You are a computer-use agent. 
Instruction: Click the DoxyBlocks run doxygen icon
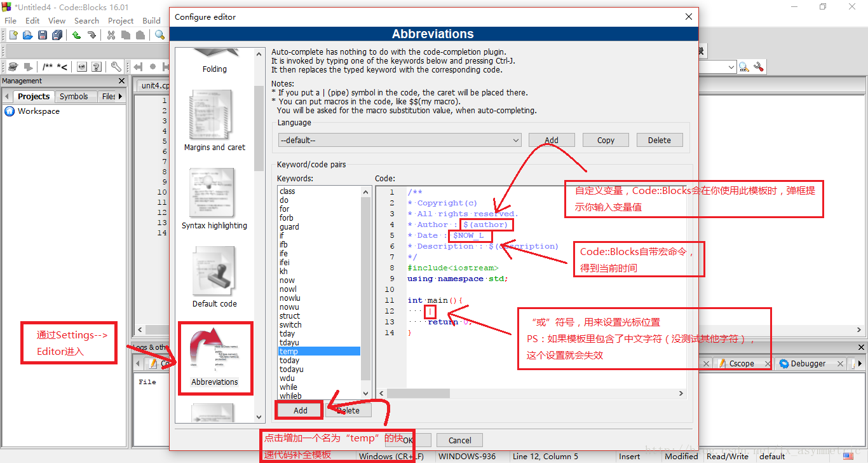pos(13,67)
